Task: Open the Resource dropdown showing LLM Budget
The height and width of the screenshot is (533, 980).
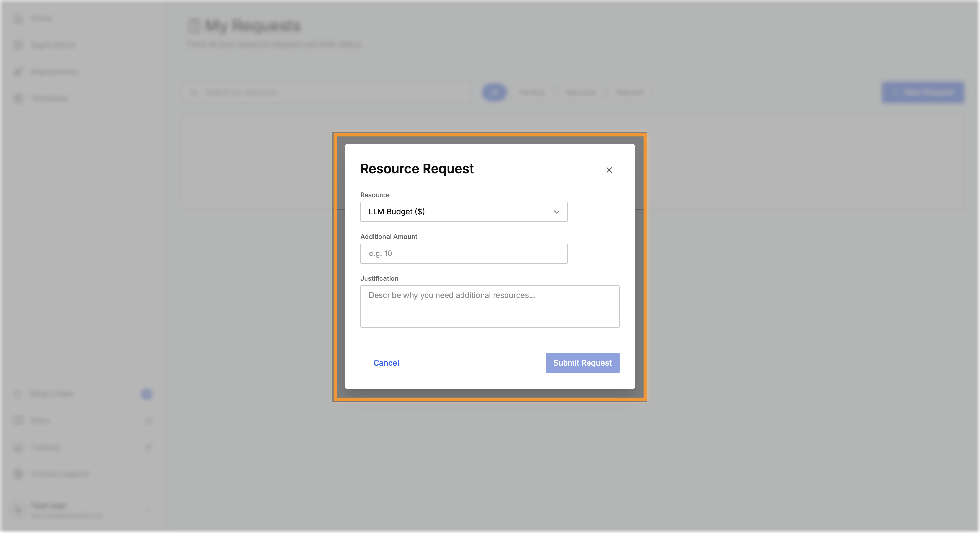Action: coord(464,212)
